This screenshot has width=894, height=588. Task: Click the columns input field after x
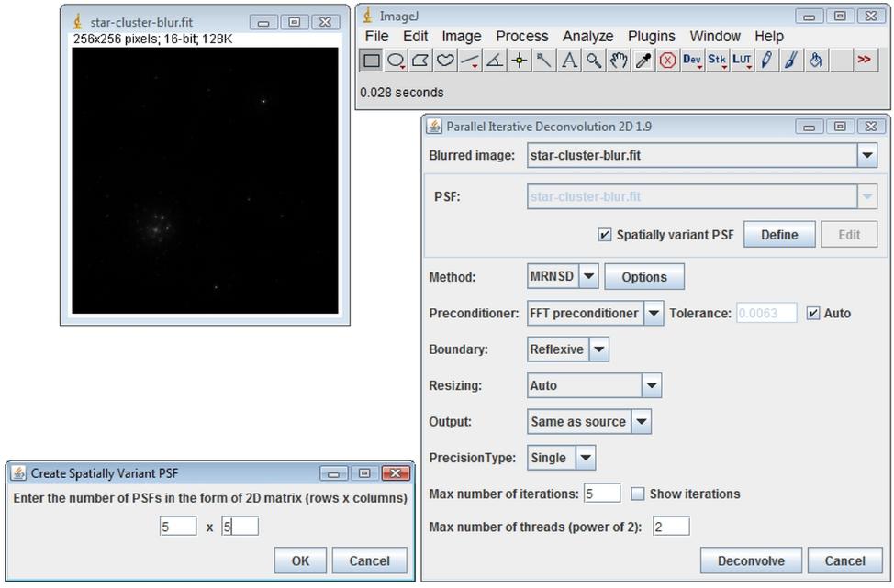point(240,526)
